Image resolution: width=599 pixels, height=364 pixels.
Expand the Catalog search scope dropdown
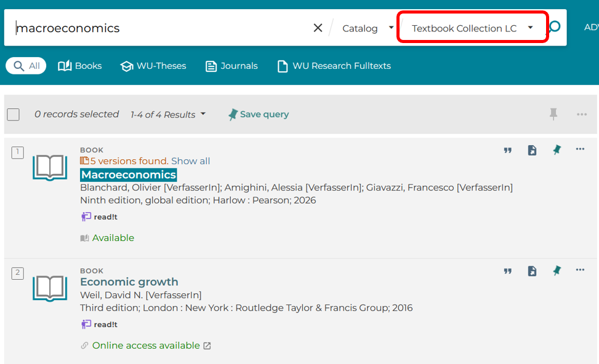click(x=368, y=28)
